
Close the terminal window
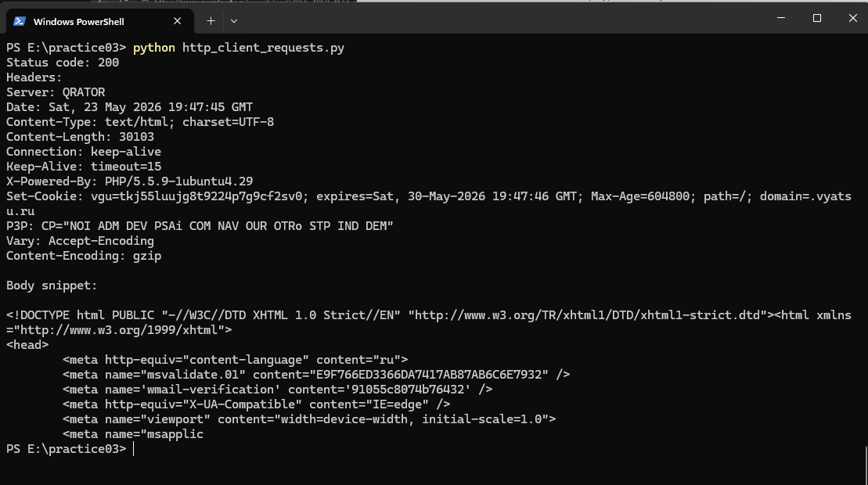(x=852, y=18)
